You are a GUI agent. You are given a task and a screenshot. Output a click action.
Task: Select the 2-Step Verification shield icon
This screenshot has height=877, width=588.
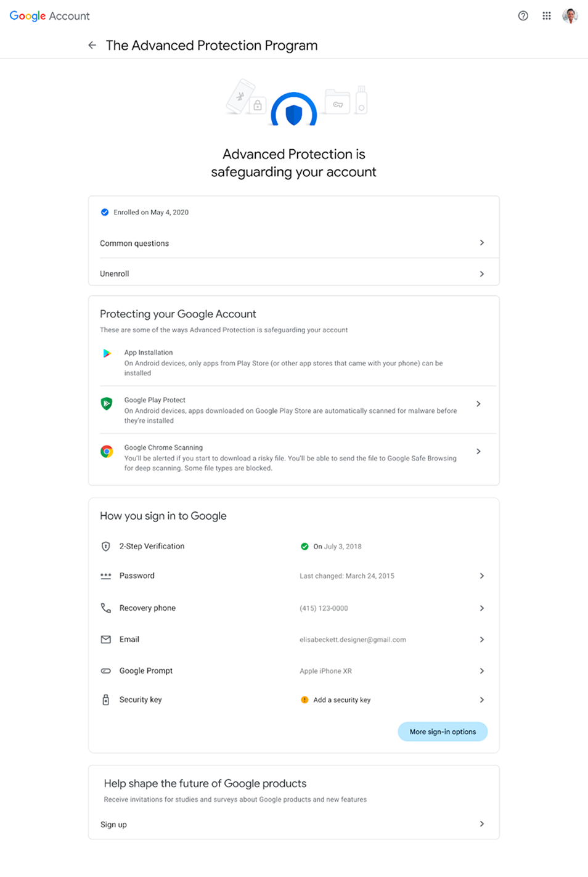pyautogui.click(x=105, y=546)
